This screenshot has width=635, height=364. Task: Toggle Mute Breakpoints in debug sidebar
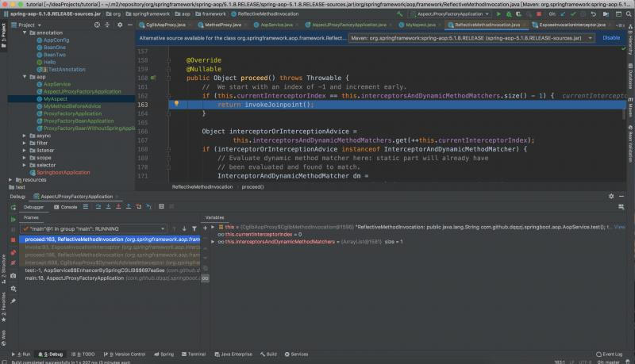[13, 263]
